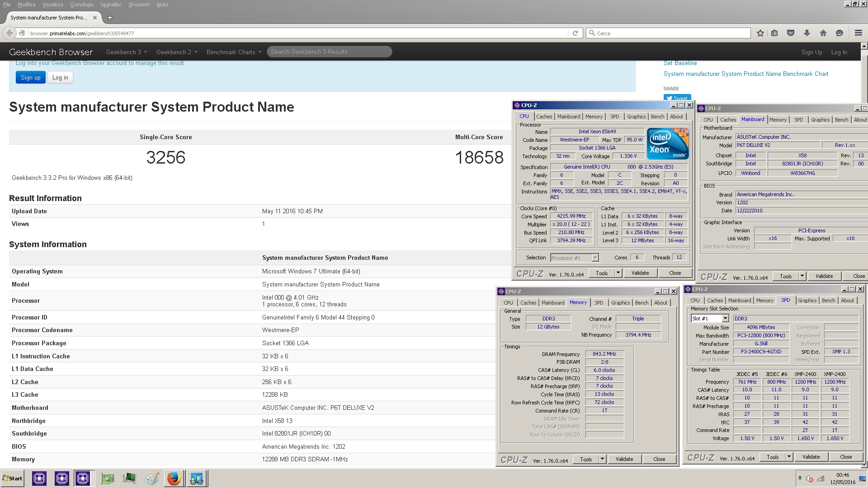868x488 pixels.
Task: Open the third CPU-Z taskbar icon
Action: 83,478
